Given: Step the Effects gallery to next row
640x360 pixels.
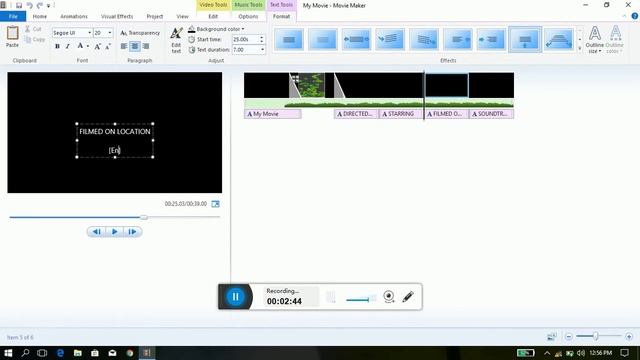Looking at the screenshot, I should coord(580,40).
